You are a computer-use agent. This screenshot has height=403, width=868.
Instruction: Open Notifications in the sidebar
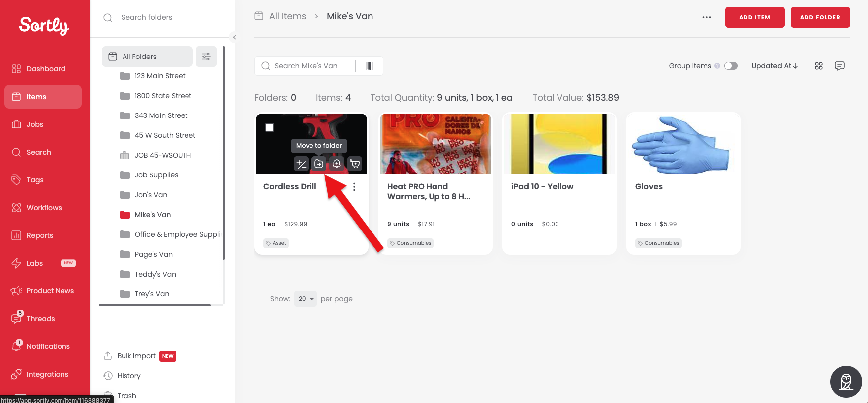tap(43, 346)
